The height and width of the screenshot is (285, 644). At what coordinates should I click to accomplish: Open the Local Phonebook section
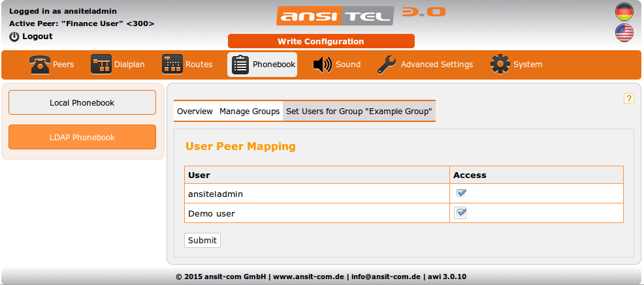[82, 102]
